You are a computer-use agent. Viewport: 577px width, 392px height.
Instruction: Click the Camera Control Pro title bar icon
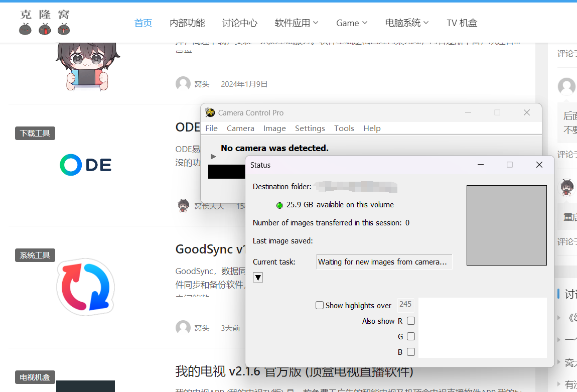(x=210, y=112)
